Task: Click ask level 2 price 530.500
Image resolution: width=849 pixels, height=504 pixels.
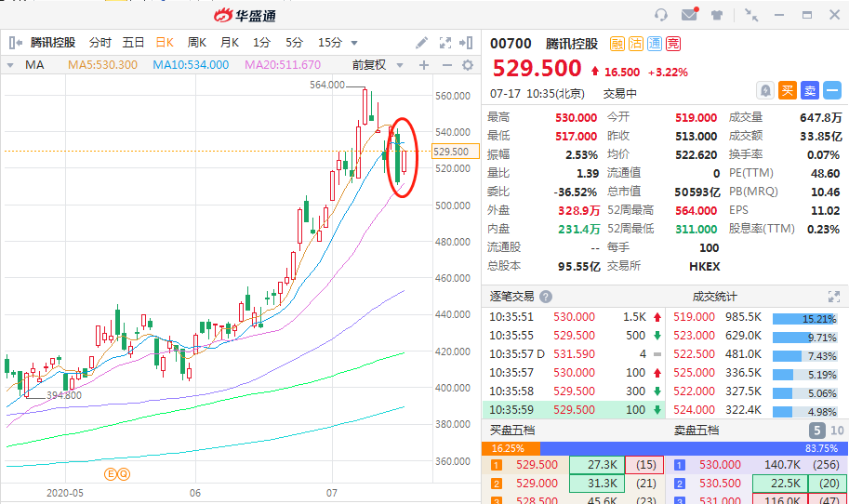Action: click(x=720, y=484)
